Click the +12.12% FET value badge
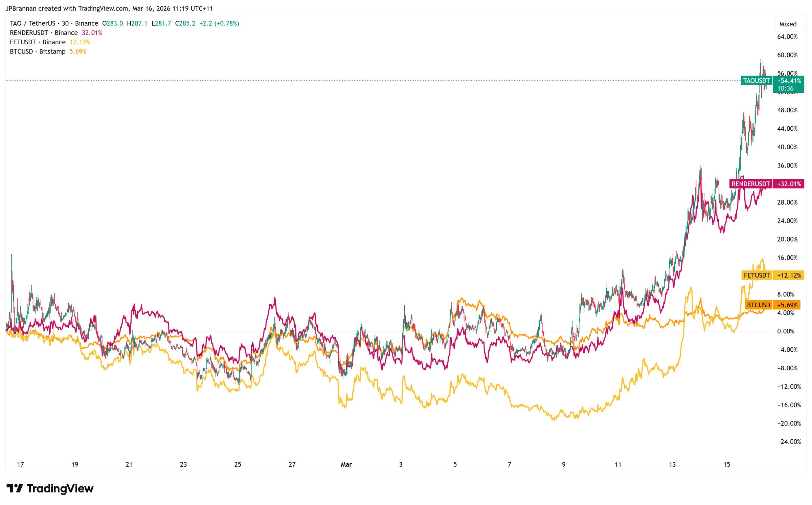 click(x=789, y=275)
